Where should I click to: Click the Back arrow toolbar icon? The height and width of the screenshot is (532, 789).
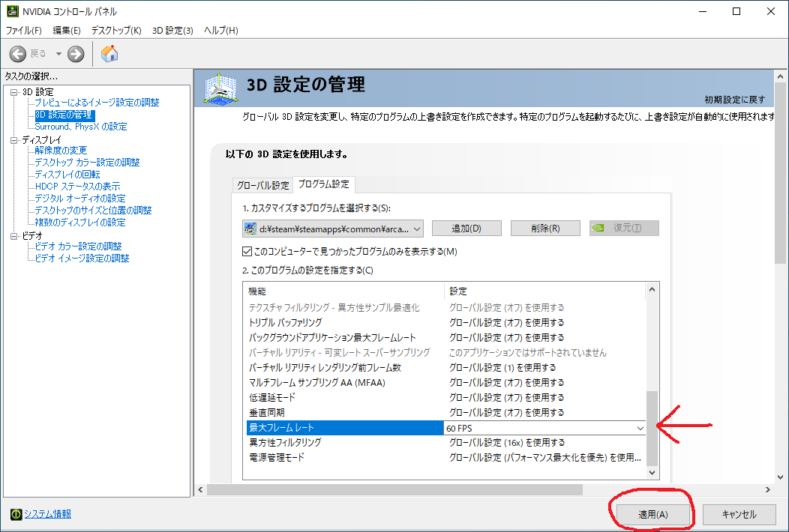(17, 54)
